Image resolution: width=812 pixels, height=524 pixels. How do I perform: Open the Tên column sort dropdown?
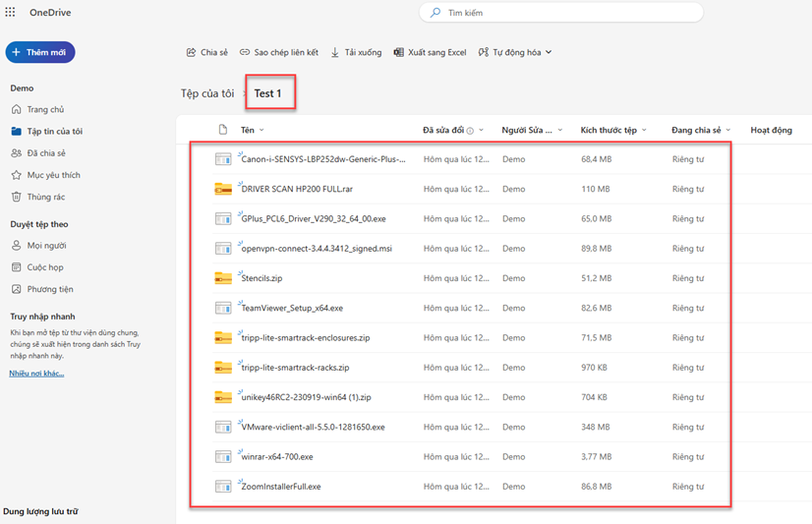261,130
